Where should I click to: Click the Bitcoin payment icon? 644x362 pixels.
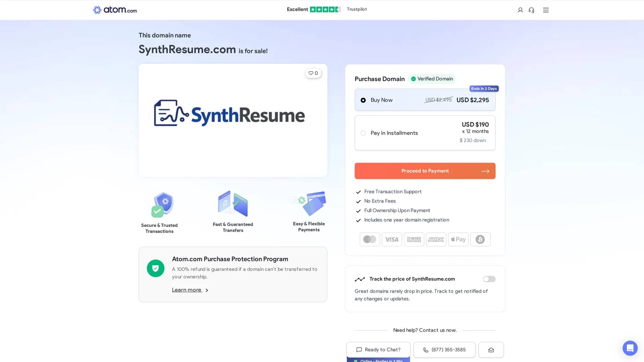pyautogui.click(x=480, y=239)
